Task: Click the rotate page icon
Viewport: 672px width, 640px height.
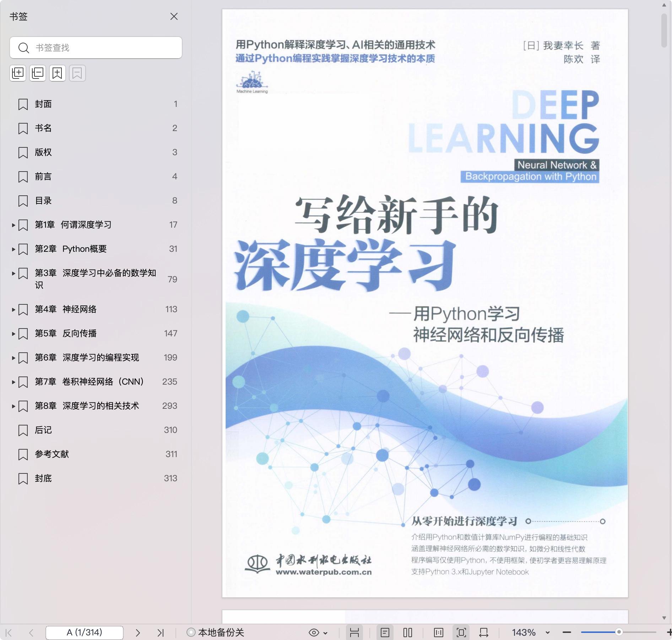Action: [483, 633]
